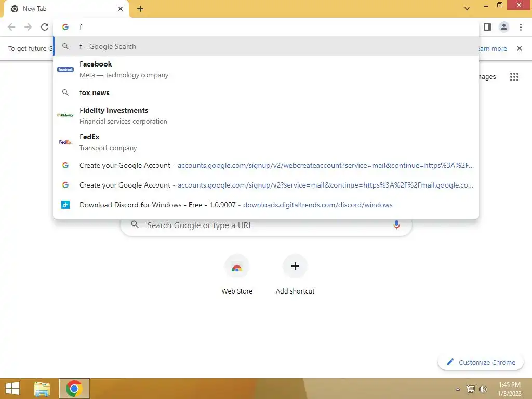This screenshot has height=399, width=532.
Task: Click the volume speaker tray icon
Action: tap(483, 389)
